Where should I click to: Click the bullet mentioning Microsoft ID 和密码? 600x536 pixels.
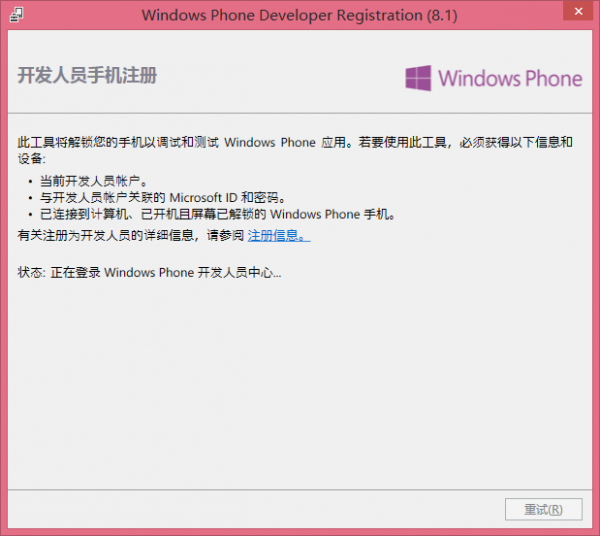(163, 198)
